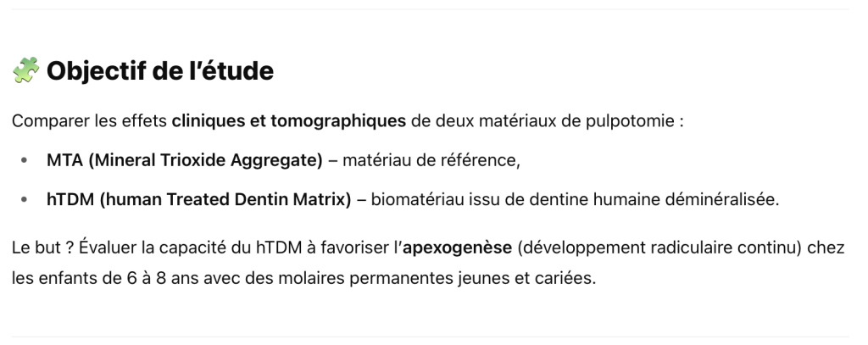Click the bullet point before hTDM

coord(24,200)
